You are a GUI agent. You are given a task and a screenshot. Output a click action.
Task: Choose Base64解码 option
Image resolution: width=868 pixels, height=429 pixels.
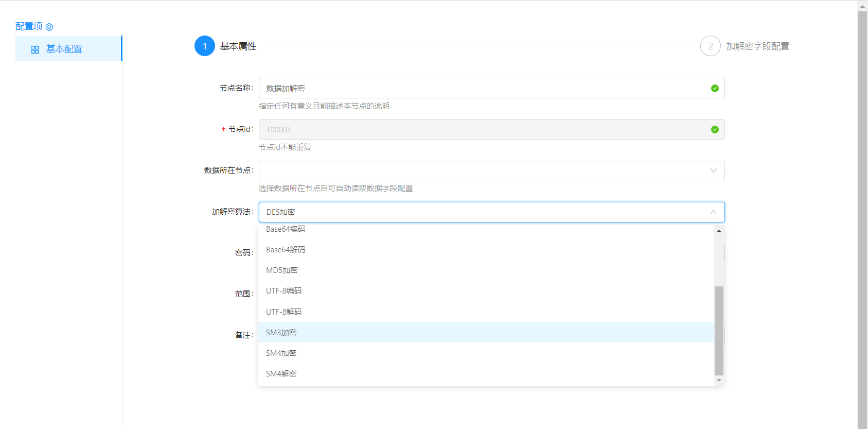(286, 250)
